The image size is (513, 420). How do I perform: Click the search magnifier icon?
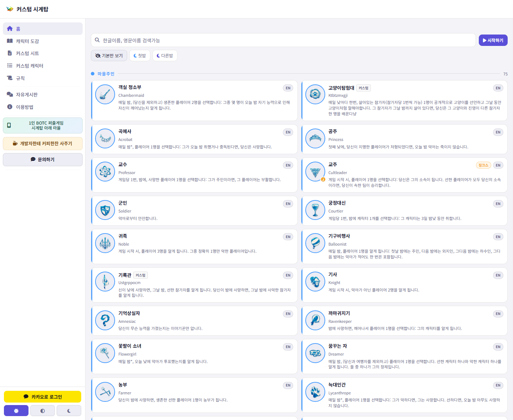(97, 40)
